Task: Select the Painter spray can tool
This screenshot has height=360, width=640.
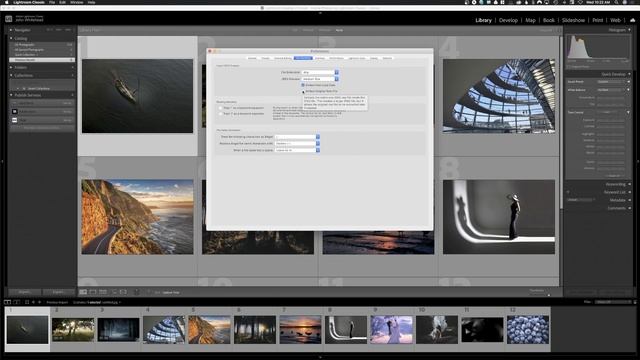Action: tap(137, 292)
